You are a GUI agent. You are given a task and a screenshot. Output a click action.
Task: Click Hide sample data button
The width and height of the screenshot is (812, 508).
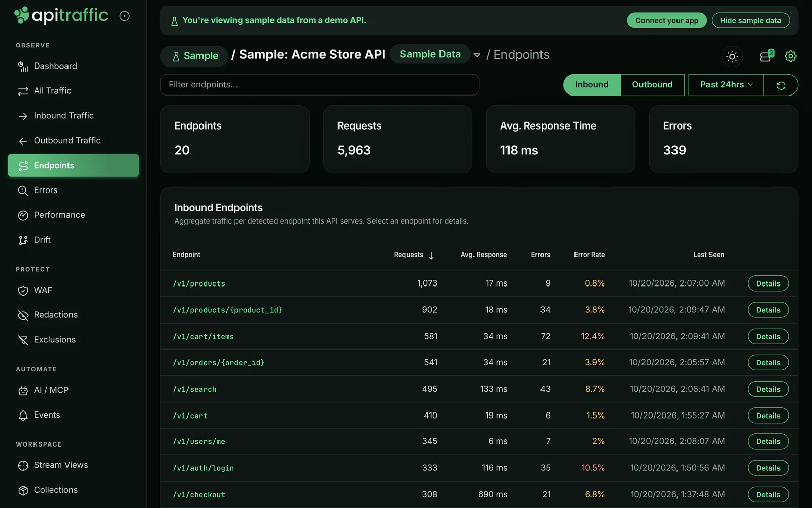click(750, 21)
